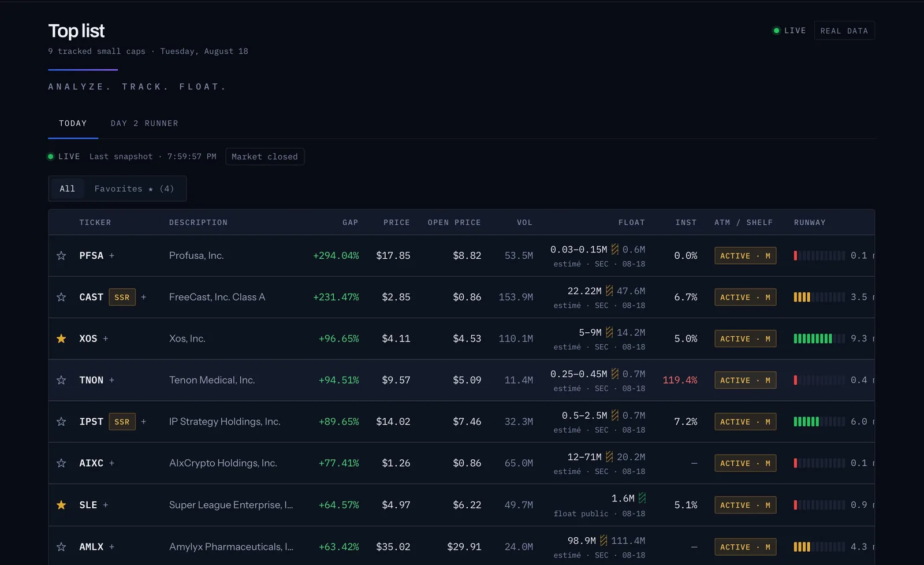The width and height of the screenshot is (924, 565).
Task: Expand AIXC row with plus sign
Action: 112,463
